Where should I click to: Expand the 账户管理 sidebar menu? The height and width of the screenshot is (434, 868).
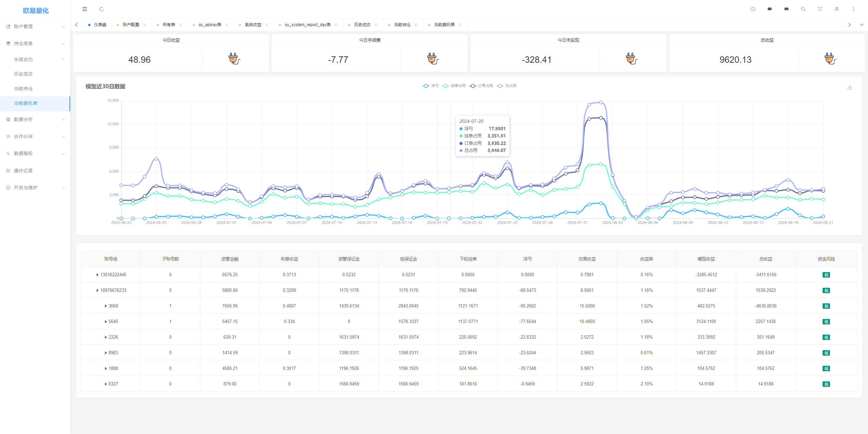(x=35, y=26)
